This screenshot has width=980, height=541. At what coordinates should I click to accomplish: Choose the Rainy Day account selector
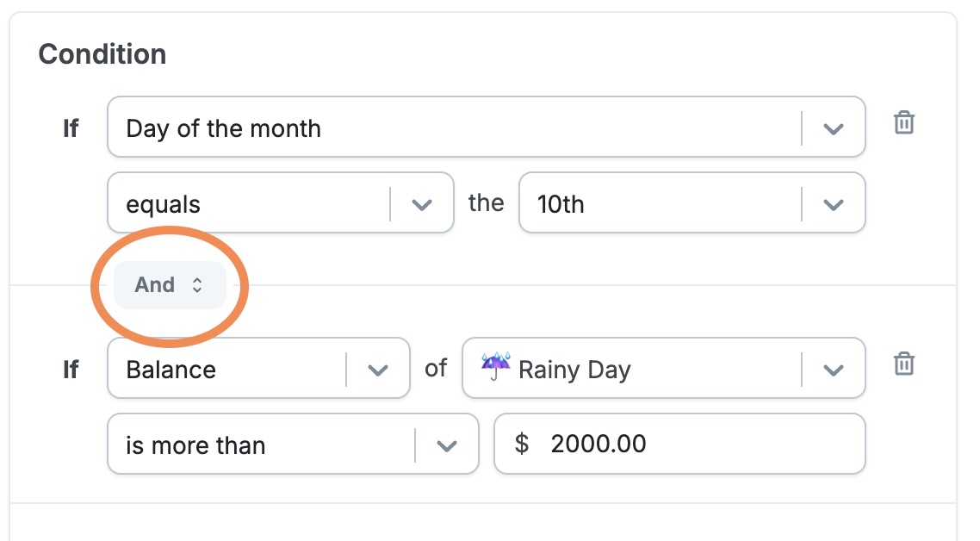(x=664, y=368)
